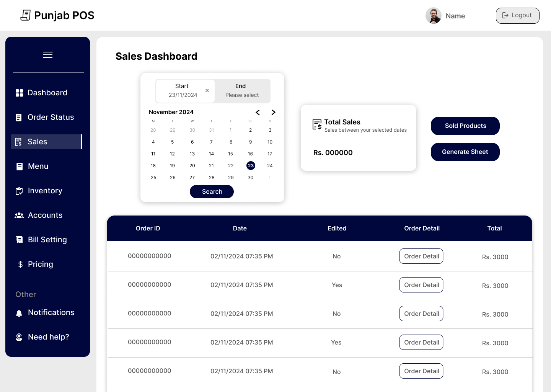Click the Order ID column header

(148, 229)
